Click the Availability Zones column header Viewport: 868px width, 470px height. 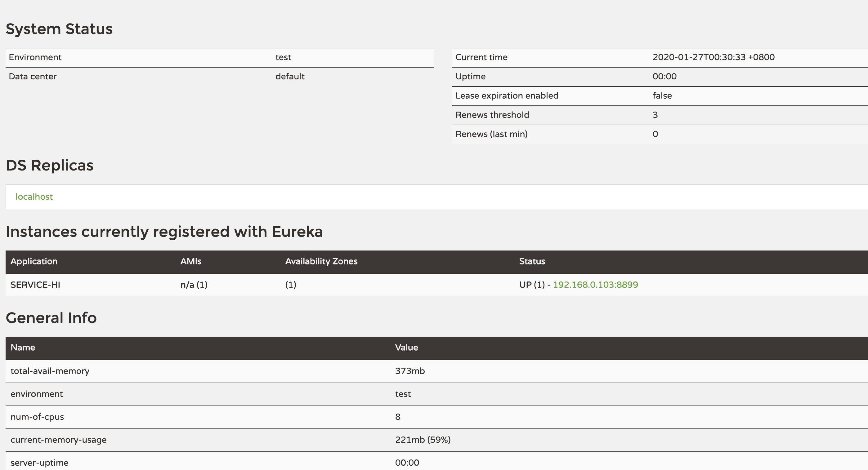[x=321, y=261]
